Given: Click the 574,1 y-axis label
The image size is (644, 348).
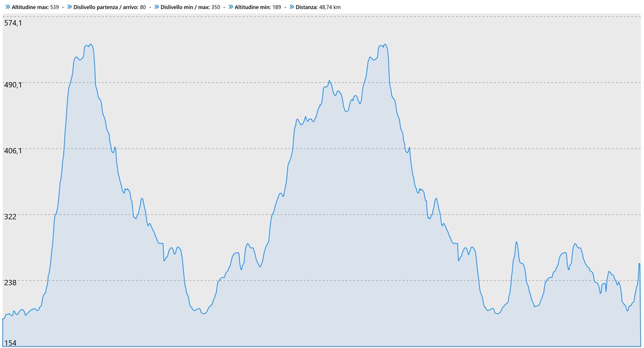Looking at the screenshot, I should (x=13, y=23).
